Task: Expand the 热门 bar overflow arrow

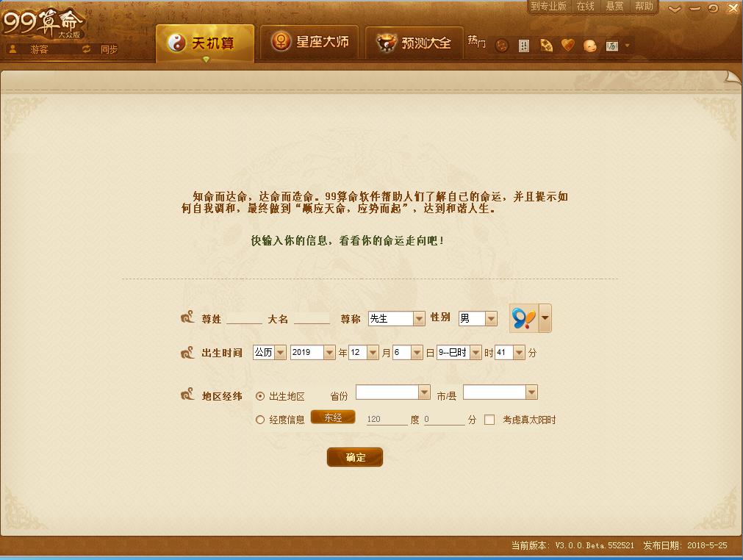Action: 628,46
